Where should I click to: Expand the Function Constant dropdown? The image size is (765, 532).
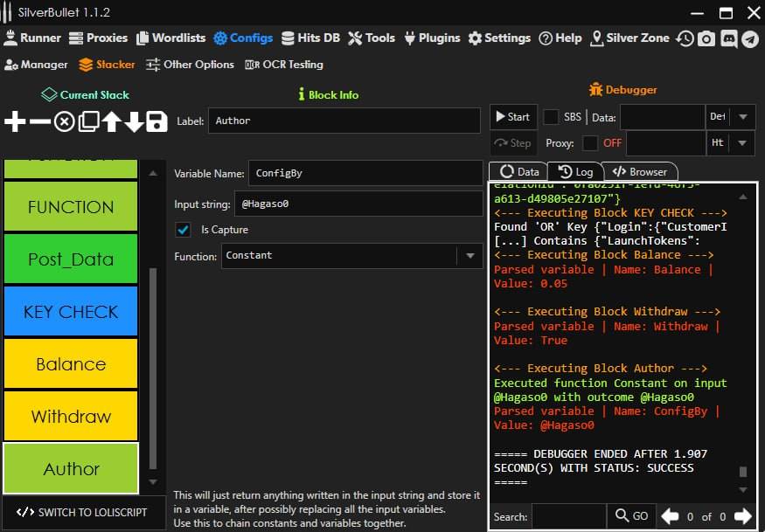click(469, 256)
